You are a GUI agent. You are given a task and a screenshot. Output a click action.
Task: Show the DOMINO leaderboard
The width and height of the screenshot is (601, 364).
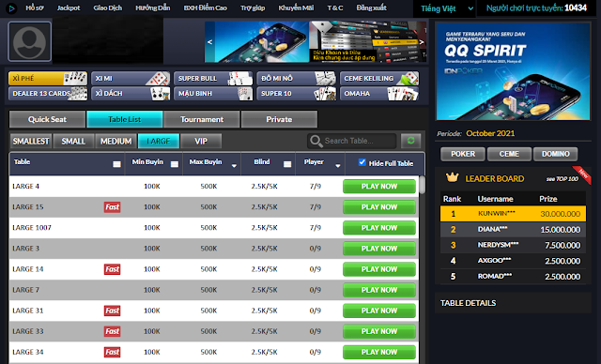tap(555, 154)
